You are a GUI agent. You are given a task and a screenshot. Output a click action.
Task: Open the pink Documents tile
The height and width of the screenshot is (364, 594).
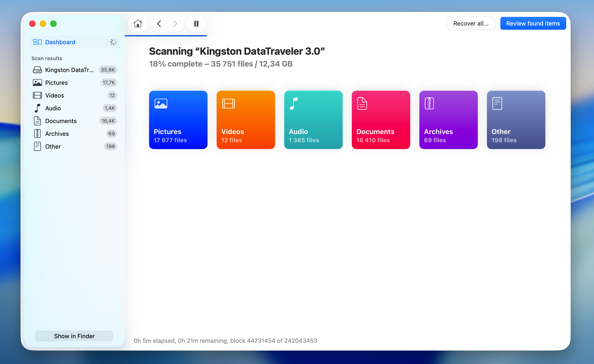pyautogui.click(x=381, y=120)
